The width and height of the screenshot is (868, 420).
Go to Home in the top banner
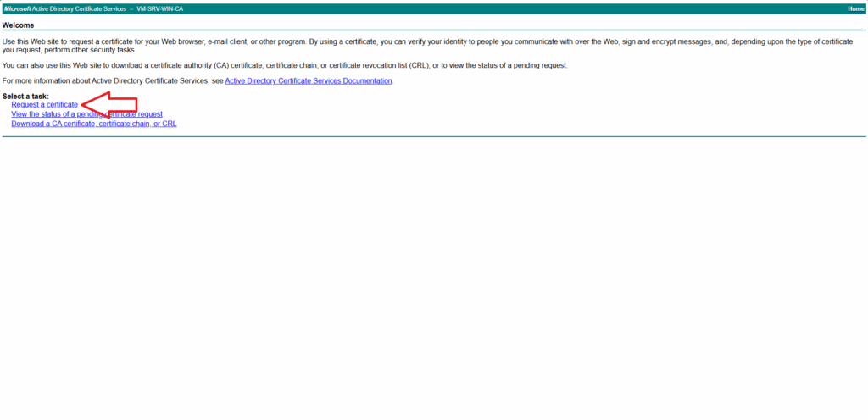[x=855, y=8]
